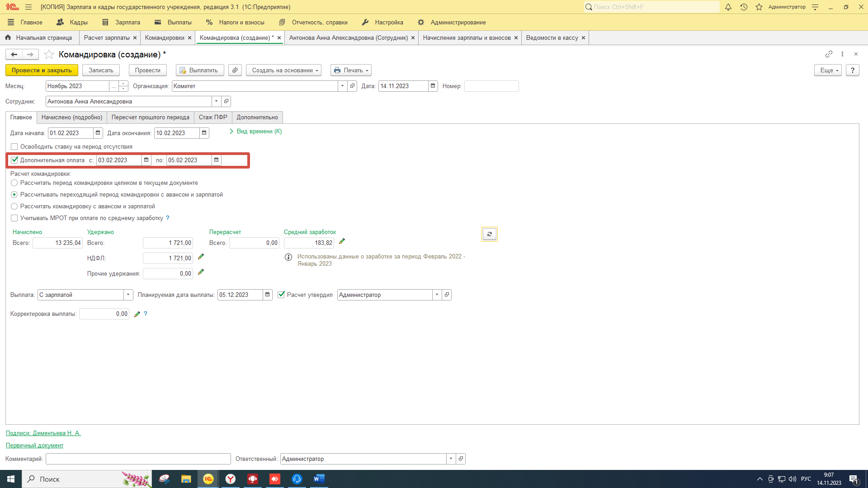868x488 pixels.
Task: Open the Выплата dropdown list
Action: click(x=128, y=295)
